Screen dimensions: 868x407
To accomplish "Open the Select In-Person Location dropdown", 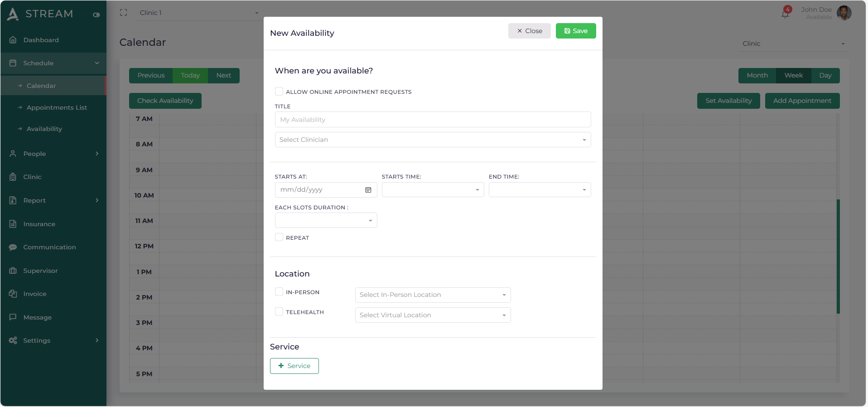I will (x=433, y=295).
